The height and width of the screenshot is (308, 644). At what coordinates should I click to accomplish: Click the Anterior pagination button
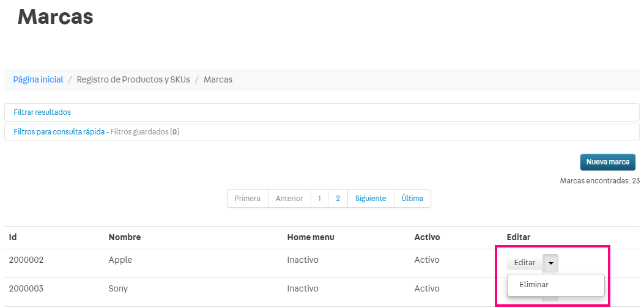point(289,199)
